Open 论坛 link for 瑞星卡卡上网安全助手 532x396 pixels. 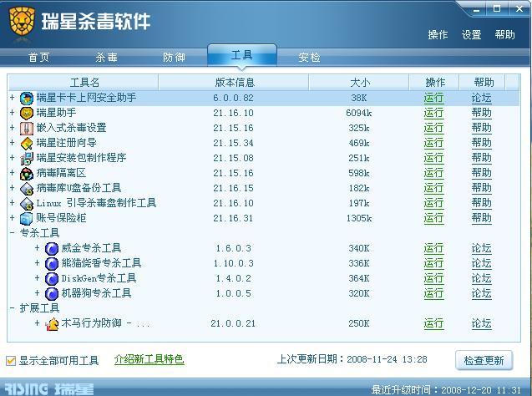481,98
